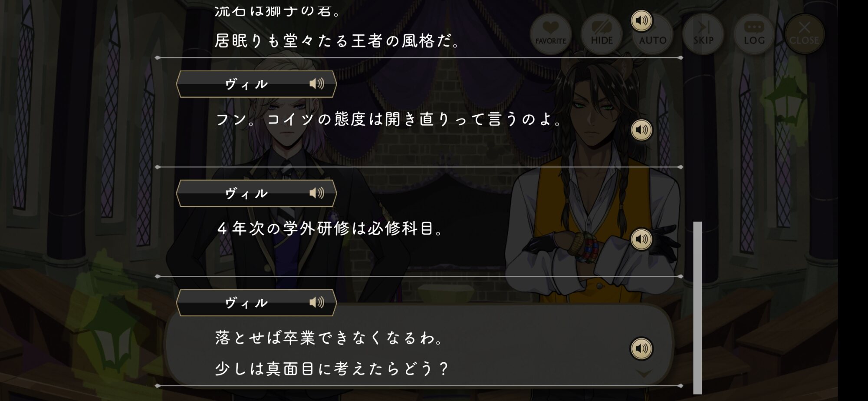The image size is (868, 401).
Task: Select the bottom ヴィル name plate
Action: coord(256,303)
